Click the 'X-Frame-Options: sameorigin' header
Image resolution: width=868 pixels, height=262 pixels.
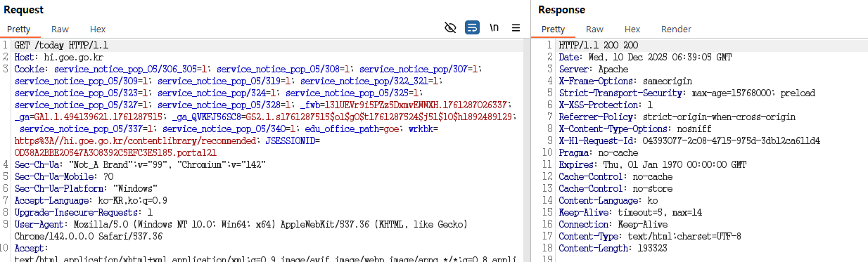pyautogui.click(x=626, y=81)
